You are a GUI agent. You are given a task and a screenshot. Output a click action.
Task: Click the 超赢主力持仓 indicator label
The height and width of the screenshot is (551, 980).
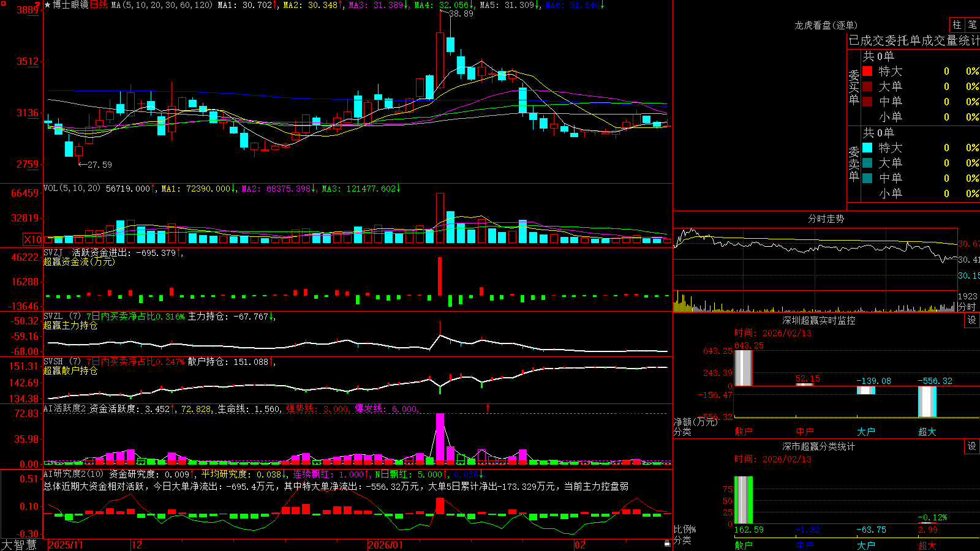point(70,325)
